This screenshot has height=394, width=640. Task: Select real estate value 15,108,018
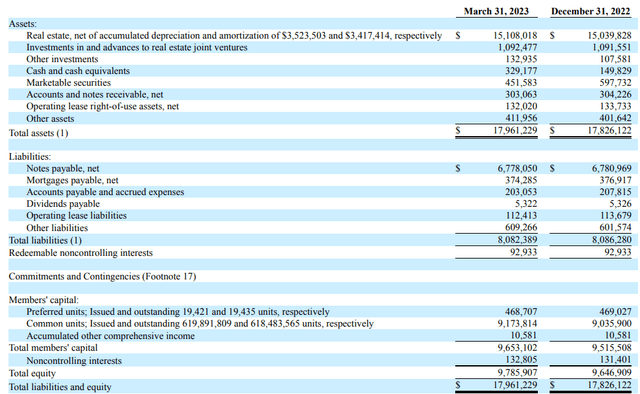[x=515, y=36]
